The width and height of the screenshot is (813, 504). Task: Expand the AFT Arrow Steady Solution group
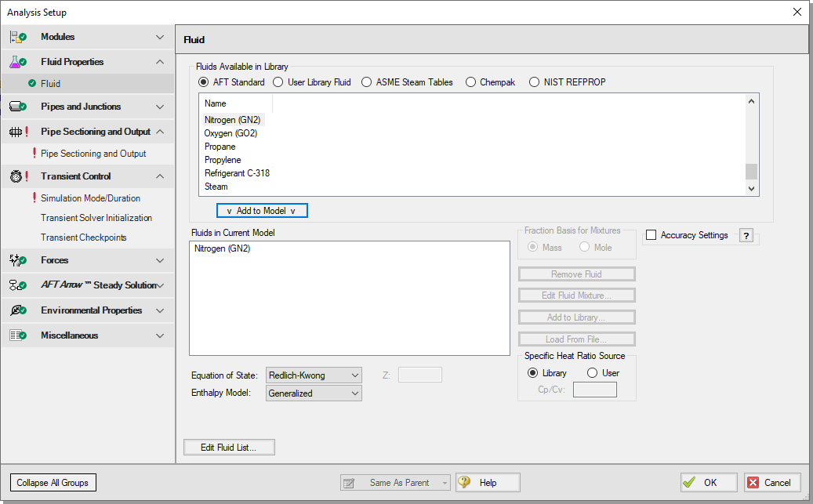pos(160,285)
